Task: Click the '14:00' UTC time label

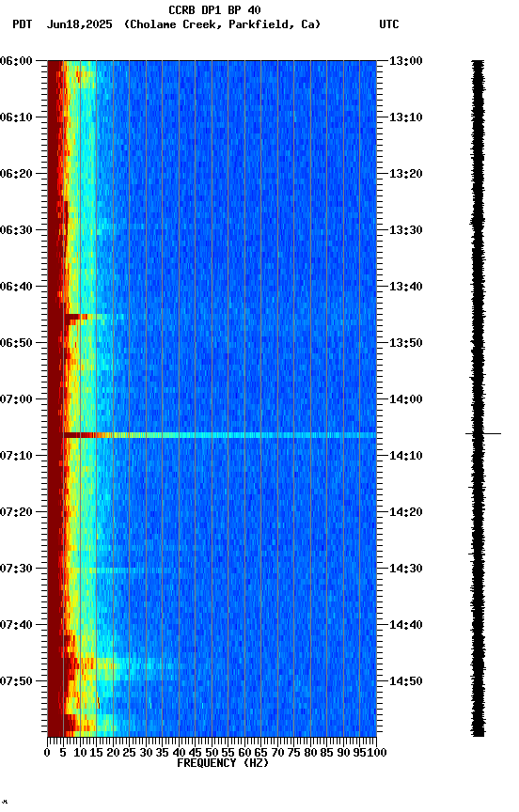Action: pos(406,399)
